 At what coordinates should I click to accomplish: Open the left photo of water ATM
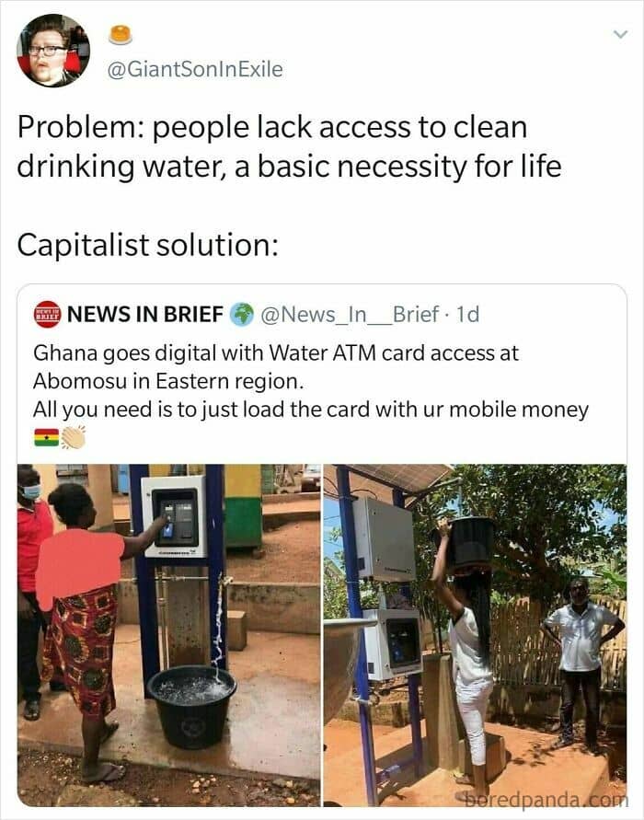tap(169, 635)
